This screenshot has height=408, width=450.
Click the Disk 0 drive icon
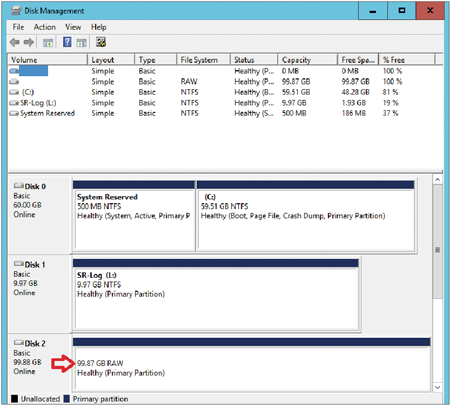tap(19, 186)
